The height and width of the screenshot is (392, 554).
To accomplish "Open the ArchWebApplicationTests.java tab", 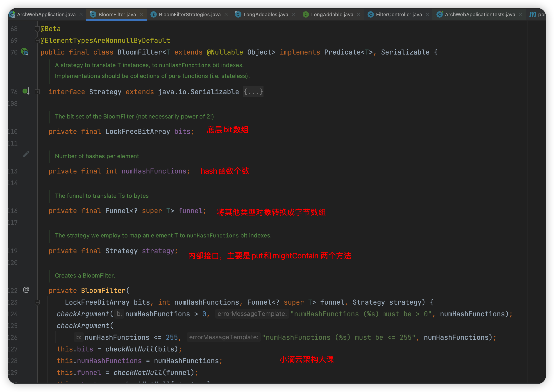I will [x=480, y=14].
